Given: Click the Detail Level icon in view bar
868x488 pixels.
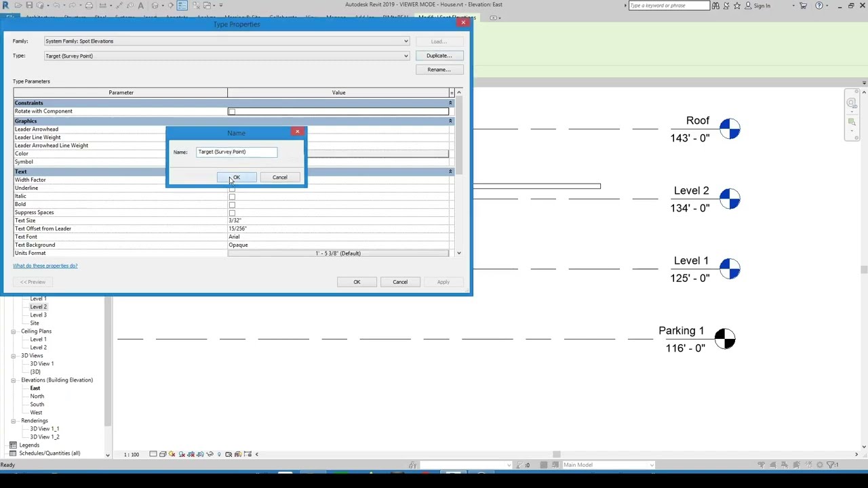Looking at the screenshot, I should click(153, 454).
